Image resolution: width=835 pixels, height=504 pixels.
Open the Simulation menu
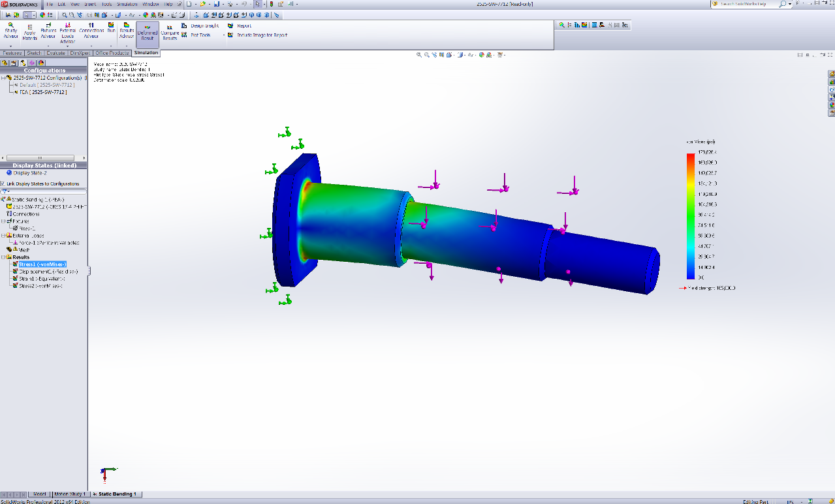127,4
